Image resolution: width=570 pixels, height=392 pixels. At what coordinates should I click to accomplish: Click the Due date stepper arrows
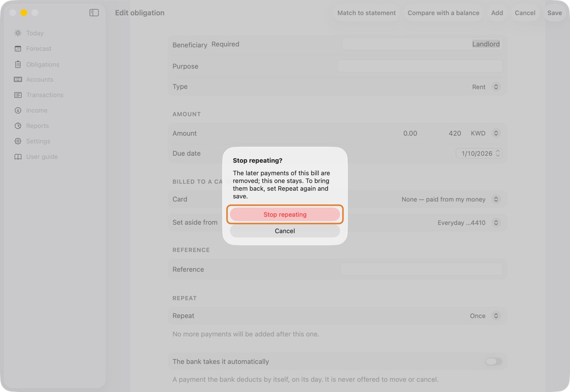(498, 154)
